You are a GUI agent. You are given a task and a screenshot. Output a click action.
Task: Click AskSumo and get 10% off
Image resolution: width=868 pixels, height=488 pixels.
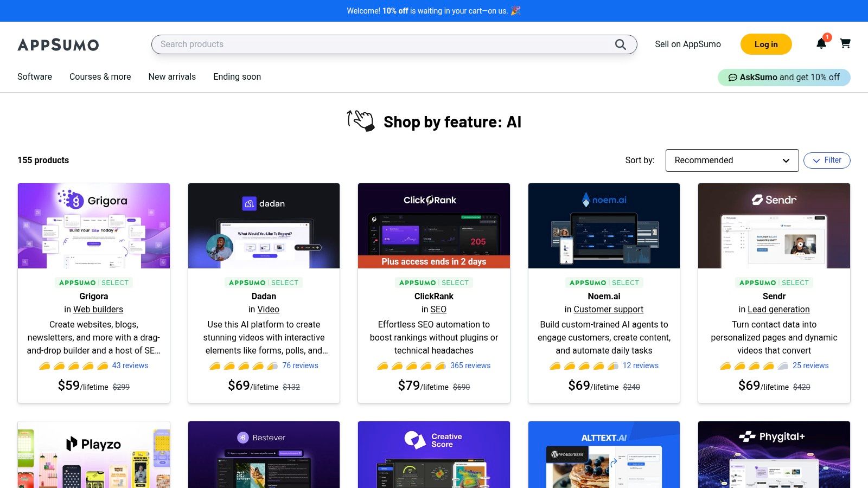point(784,78)
